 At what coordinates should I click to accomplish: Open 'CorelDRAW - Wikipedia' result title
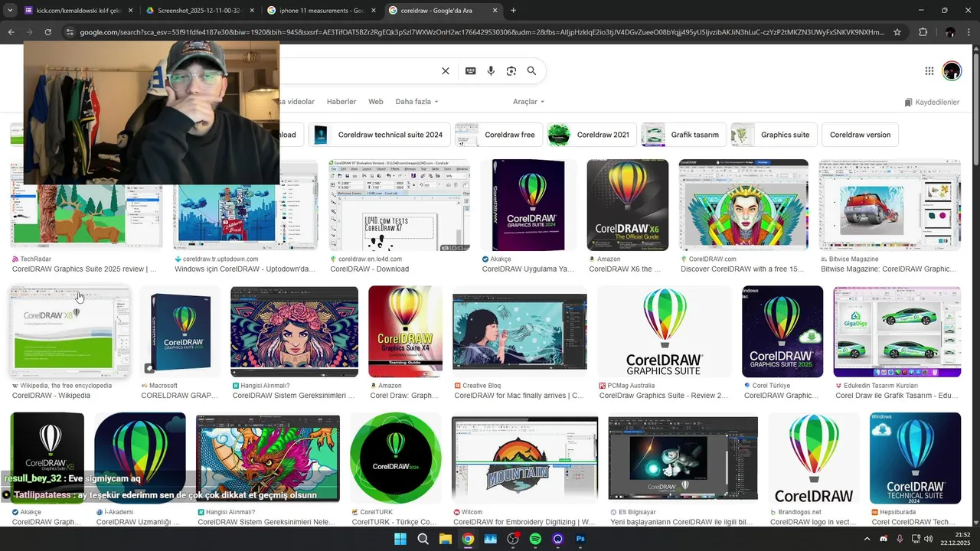click(51, 396)
